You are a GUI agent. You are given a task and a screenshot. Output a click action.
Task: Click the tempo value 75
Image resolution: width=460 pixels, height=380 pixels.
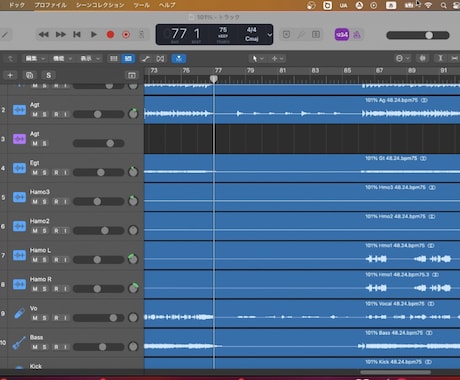[x=223, y=30]
